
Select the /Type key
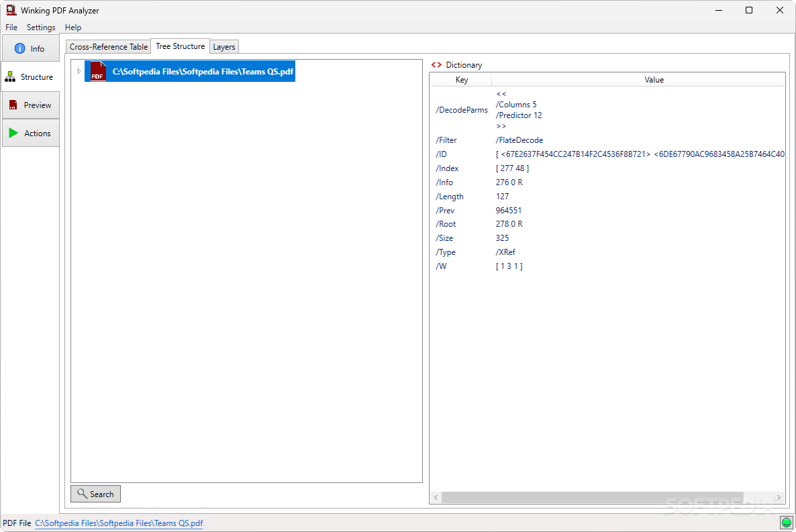coord(446,252)
